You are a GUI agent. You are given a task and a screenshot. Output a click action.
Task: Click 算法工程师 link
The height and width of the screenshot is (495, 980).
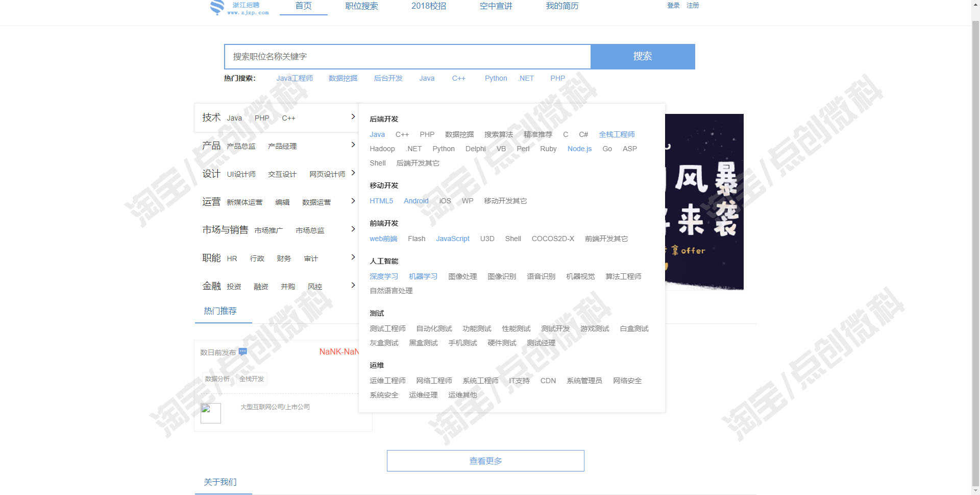tap(623, 276)
